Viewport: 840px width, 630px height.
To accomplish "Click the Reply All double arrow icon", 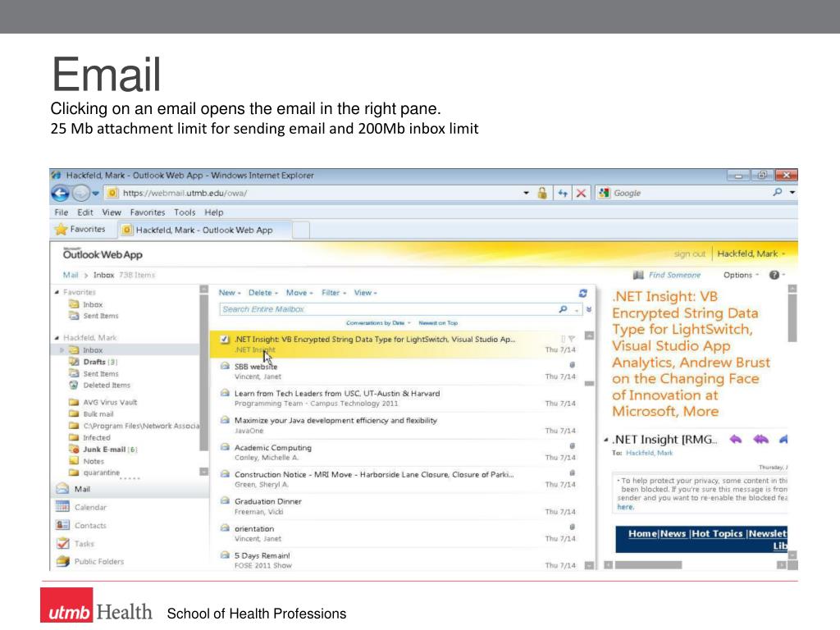I will [x=760, y=440].
